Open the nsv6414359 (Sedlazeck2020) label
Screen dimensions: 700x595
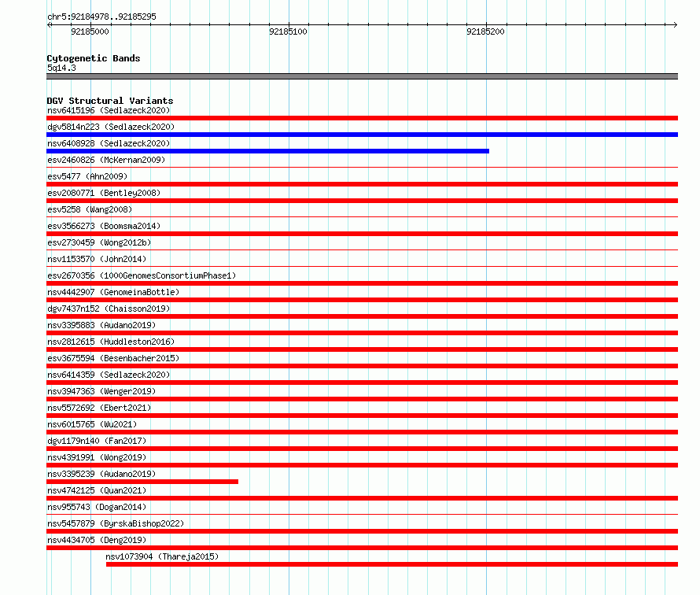tap(109, 375)
